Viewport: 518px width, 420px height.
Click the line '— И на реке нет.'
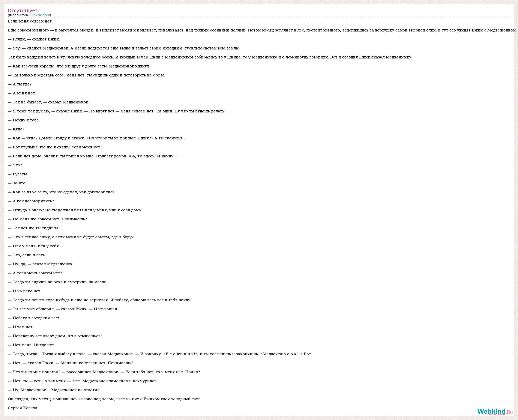25,291
